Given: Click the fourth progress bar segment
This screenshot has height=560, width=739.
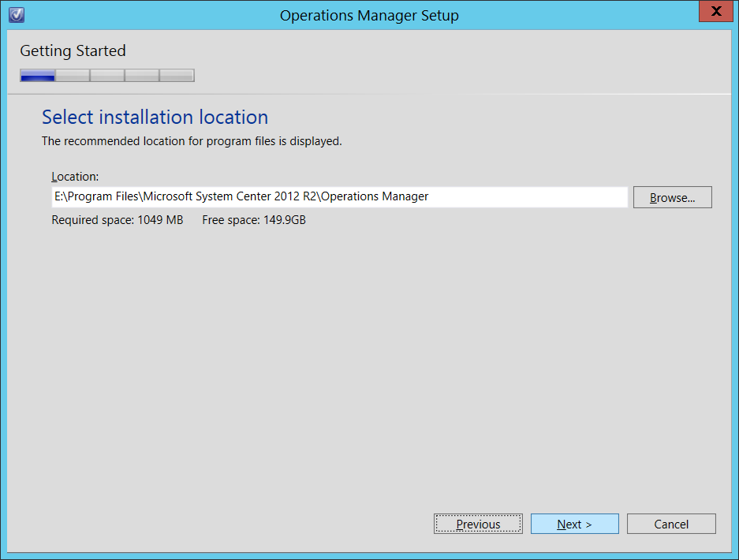Looking at the screenshot, I should (x=142, y=74).
